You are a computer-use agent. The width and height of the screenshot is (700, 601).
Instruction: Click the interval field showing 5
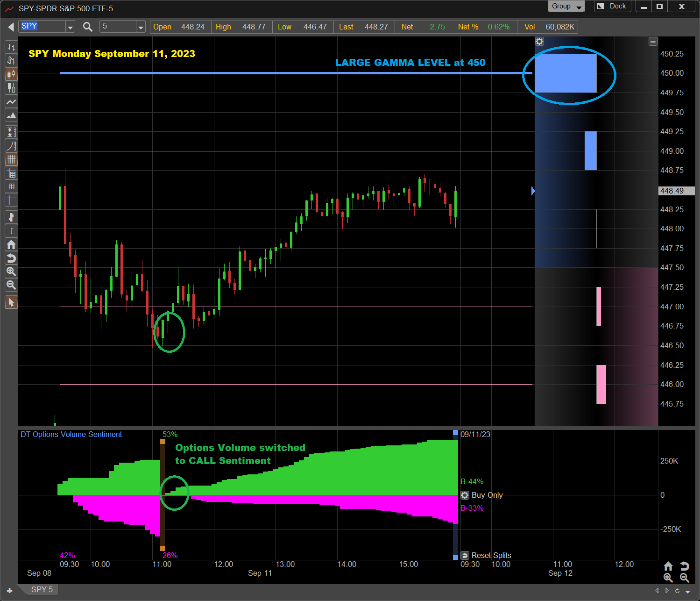pos(118,27)
